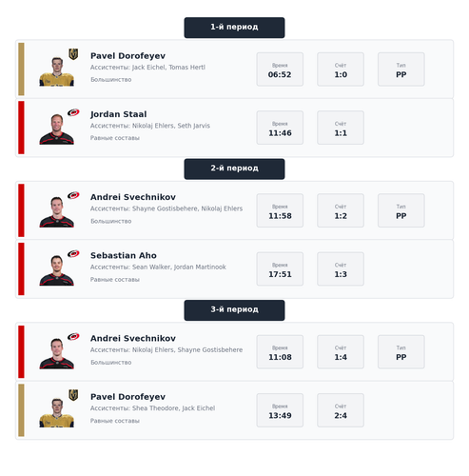Click the Carolina Hurricanes logo beside Jordan Staal

73,112
